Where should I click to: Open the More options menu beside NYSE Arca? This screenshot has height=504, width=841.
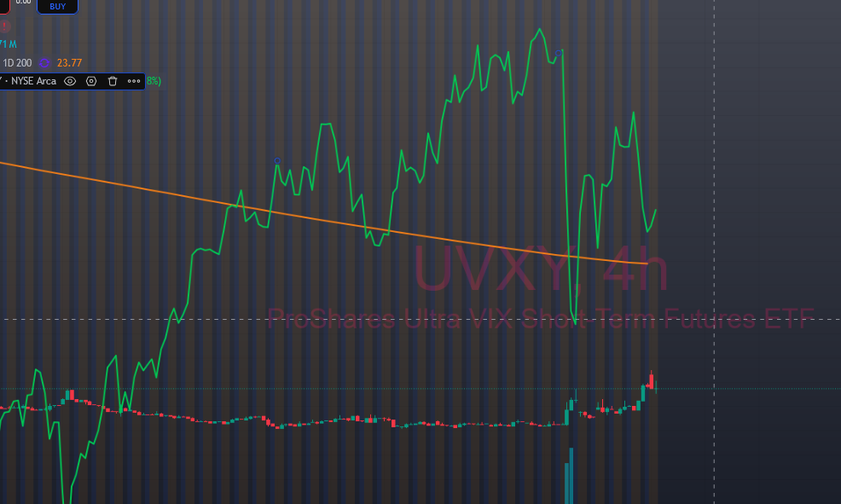[134, 81]
